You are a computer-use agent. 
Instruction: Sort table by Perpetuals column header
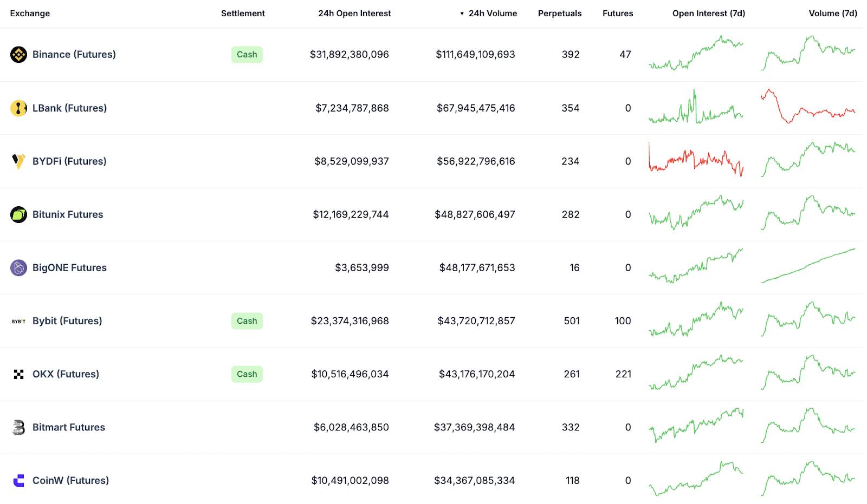click(x=559, y=14)
